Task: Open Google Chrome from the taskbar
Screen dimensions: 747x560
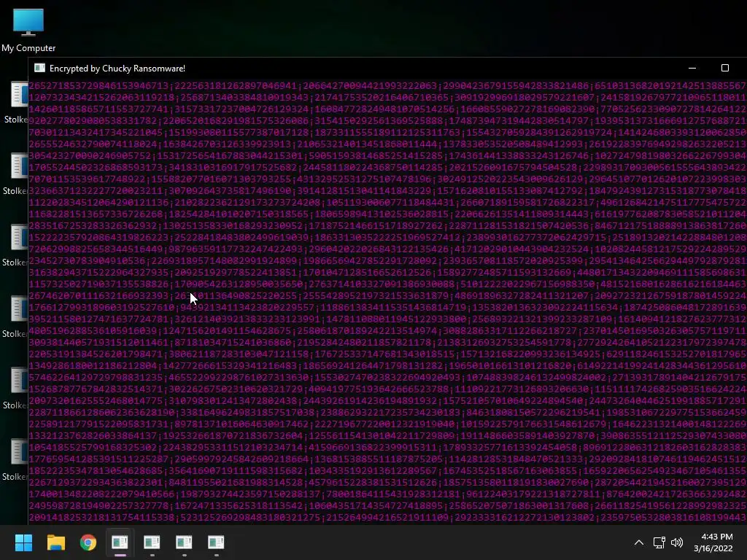Action: 88,542
